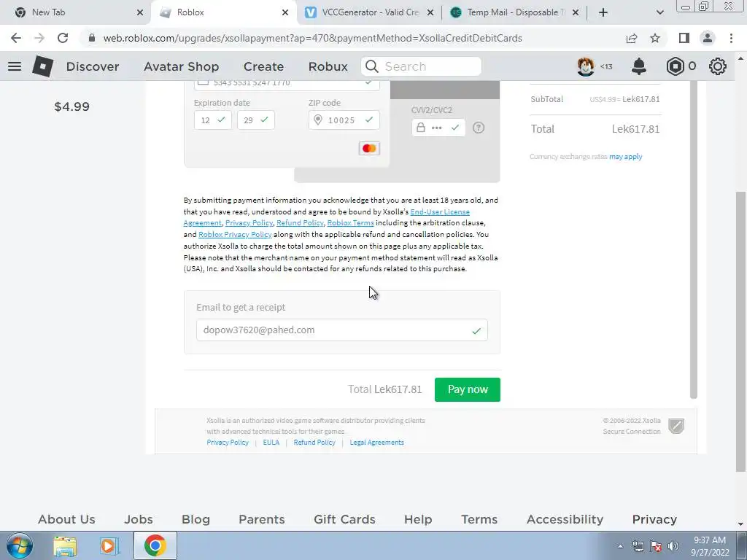Click the Roblox logo icon
The image size is (747, 560).
43,66
